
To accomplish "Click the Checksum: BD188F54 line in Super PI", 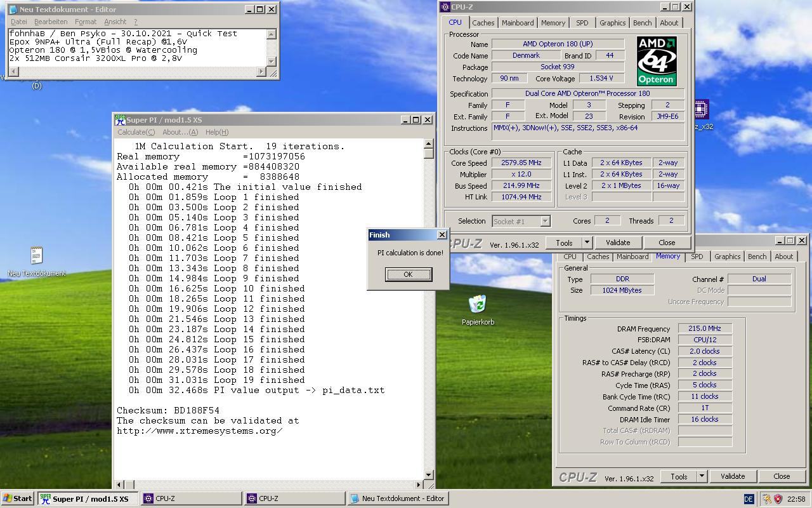I will pyautogui.click(x=168, y=410).
